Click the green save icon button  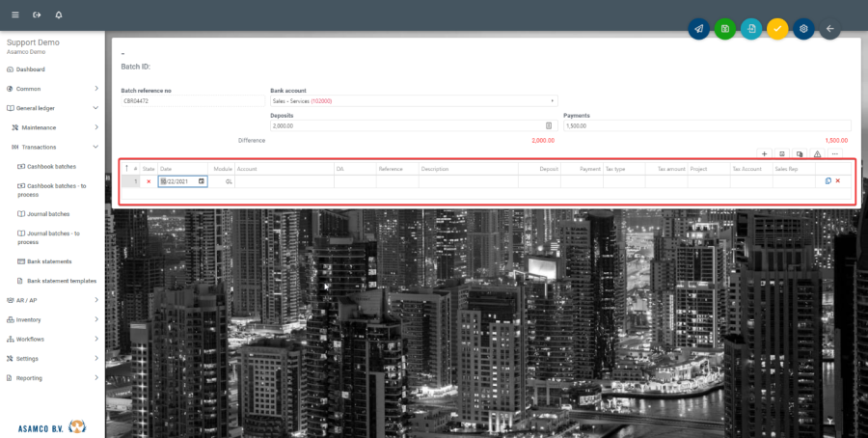(x=724, y=29)
